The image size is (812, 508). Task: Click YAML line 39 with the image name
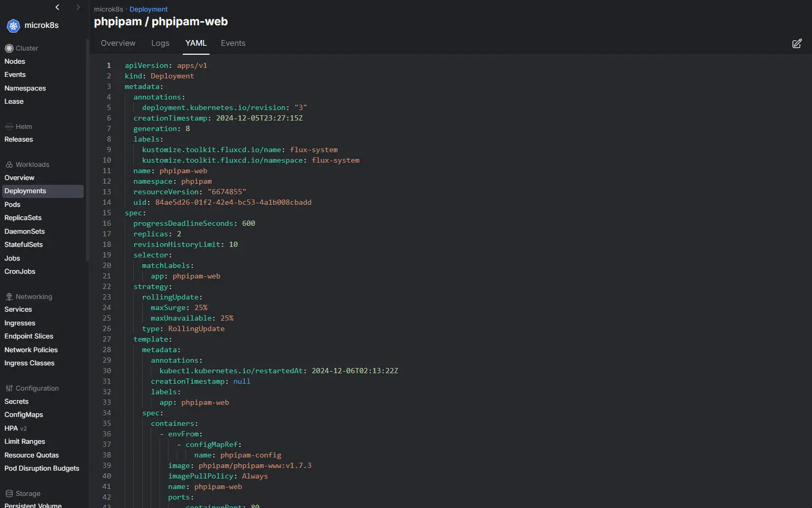[240, 466]
